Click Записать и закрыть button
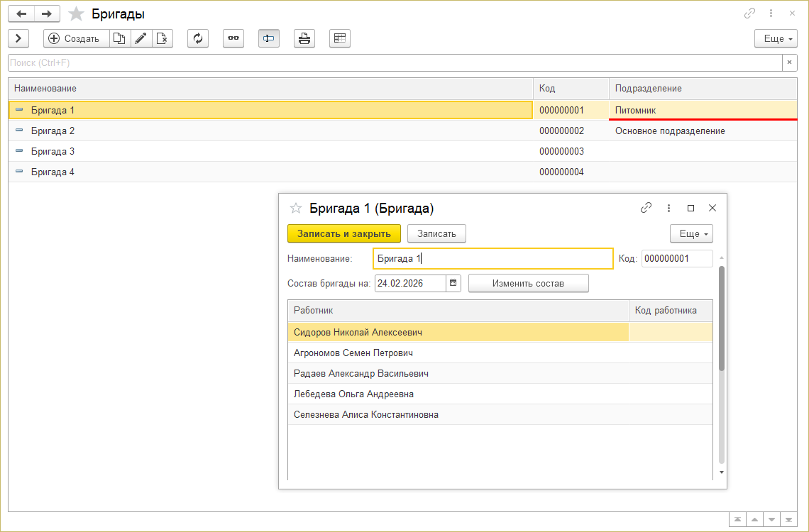This screenshot has height=532, width=809. 343,233
